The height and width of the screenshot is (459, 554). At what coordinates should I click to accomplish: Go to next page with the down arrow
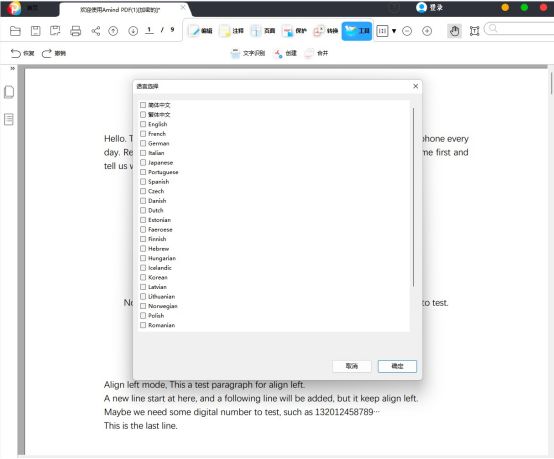pyautogui.click(x=133, y=31)
